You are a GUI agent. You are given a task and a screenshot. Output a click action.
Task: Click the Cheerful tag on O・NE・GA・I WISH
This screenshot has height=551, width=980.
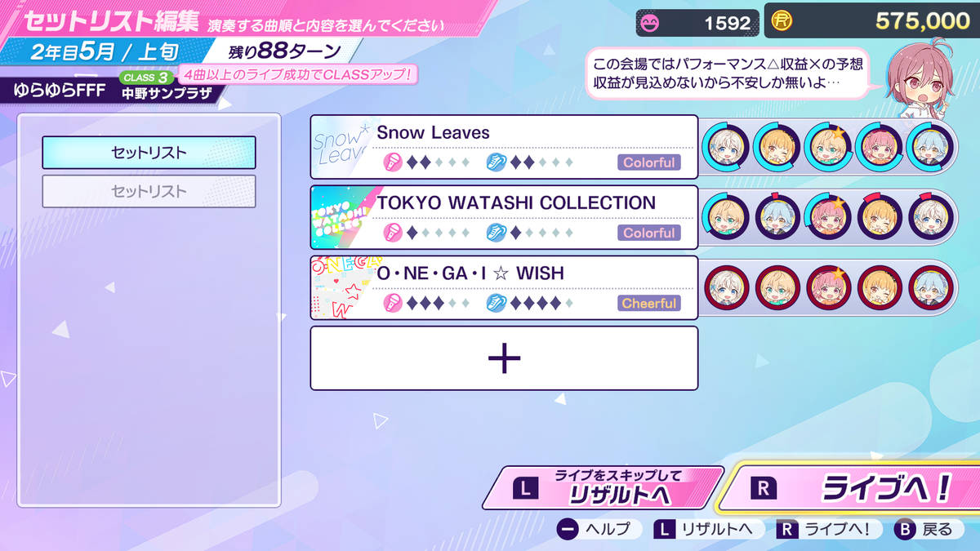pyautogui.click(x=649, y=303)
